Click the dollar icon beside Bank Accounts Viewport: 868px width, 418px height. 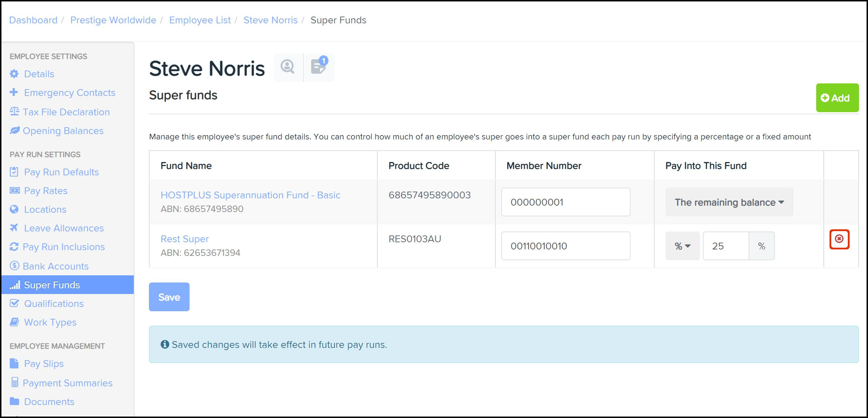pos(14,266)
